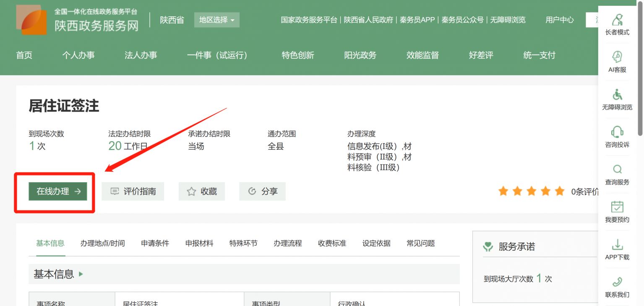Click the 全县 通办范围 value

pyautogui.click(x=276, y=146)
